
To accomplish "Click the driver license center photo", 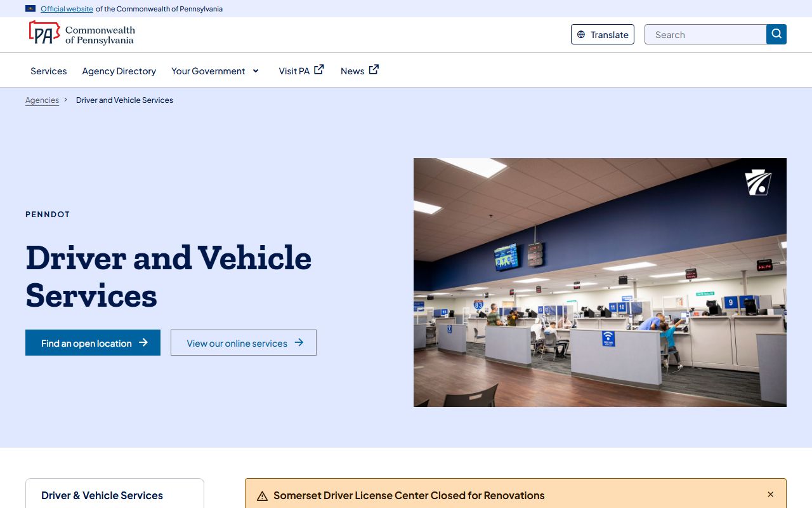I will pos(600,283).
